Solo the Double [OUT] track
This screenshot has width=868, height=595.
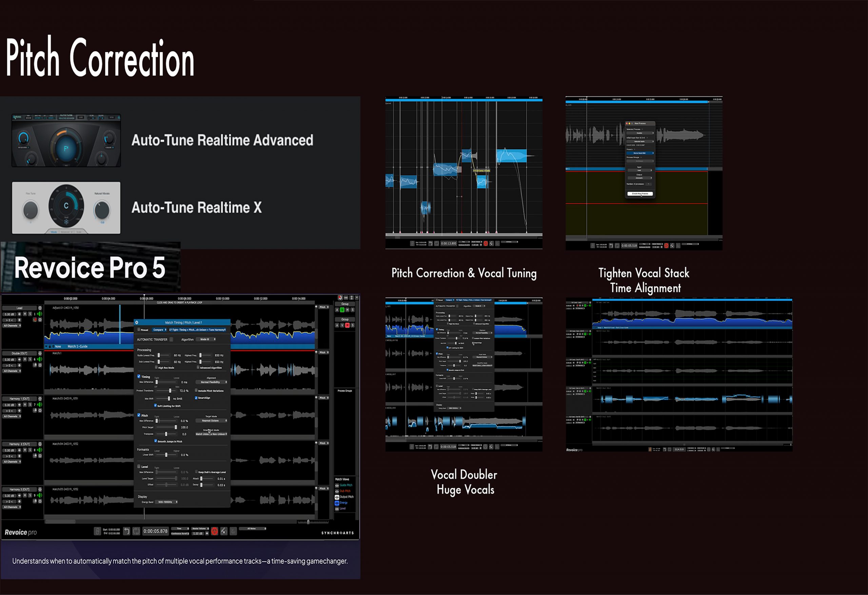pos(30,359)
